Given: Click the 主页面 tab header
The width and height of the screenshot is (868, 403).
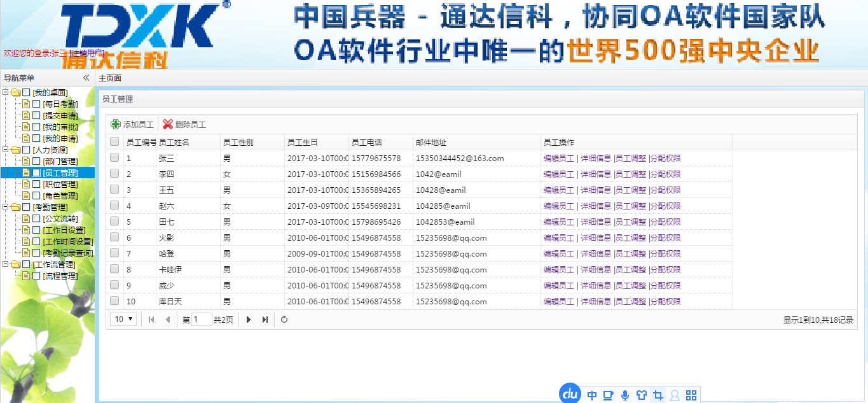Looking at the screenshot, I should click(110, 78).
